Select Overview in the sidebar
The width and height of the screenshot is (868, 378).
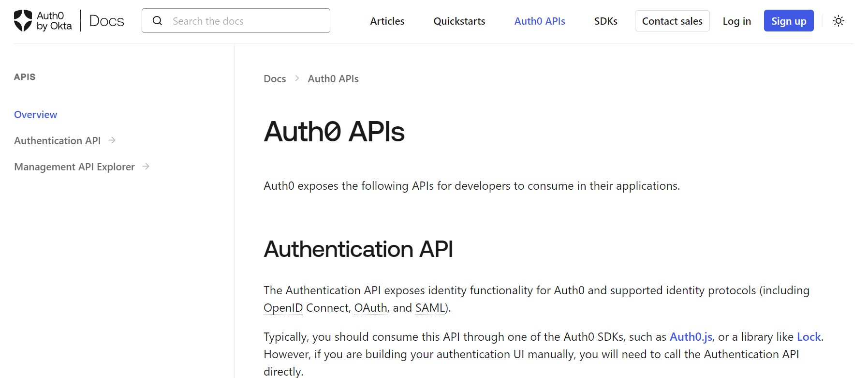(x=35, y=115)
